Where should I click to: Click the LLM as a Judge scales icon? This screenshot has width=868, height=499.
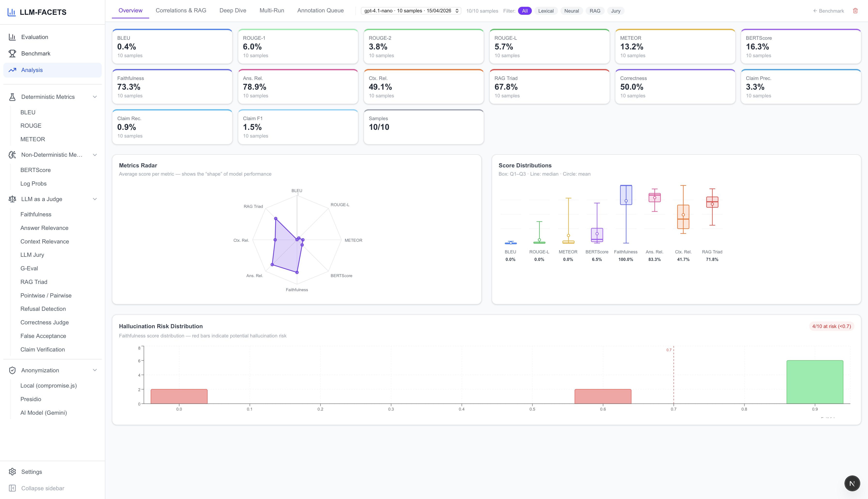point(12,199)
